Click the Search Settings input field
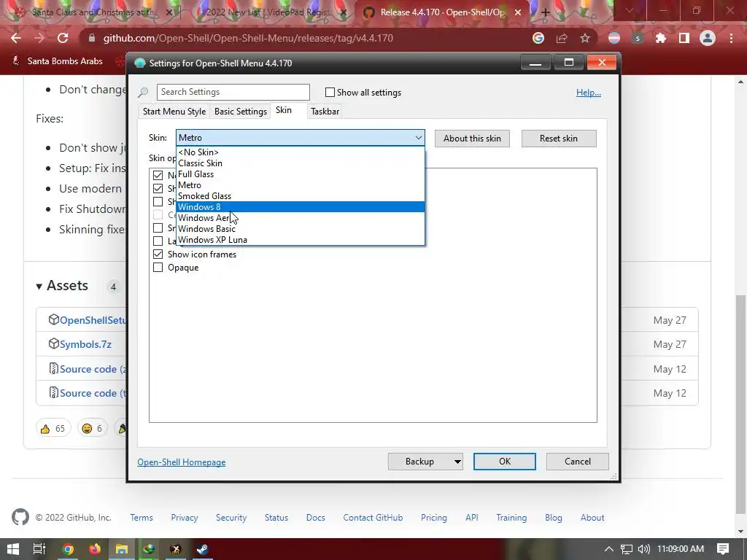 coord(233,92)
